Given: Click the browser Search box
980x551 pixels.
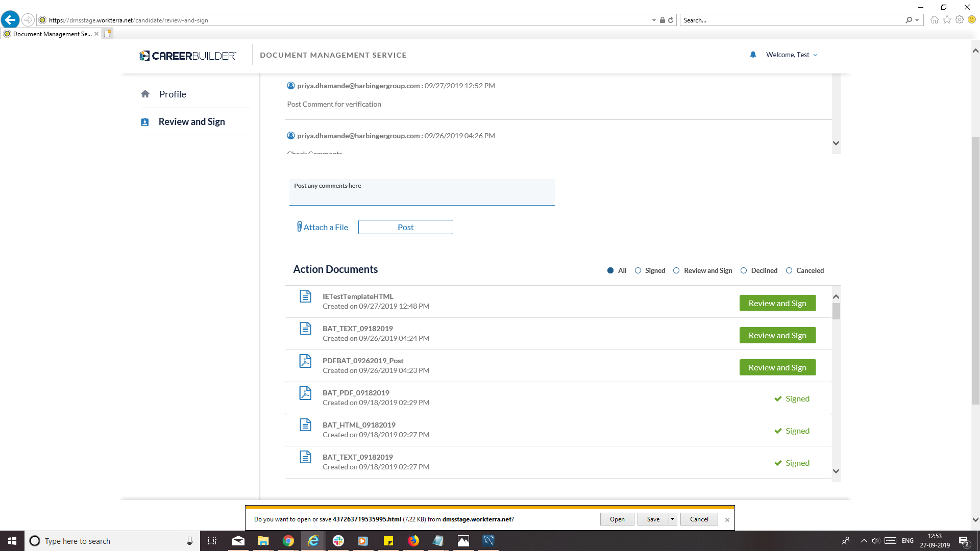Looking at the screenshot, I should click(793, 20).
